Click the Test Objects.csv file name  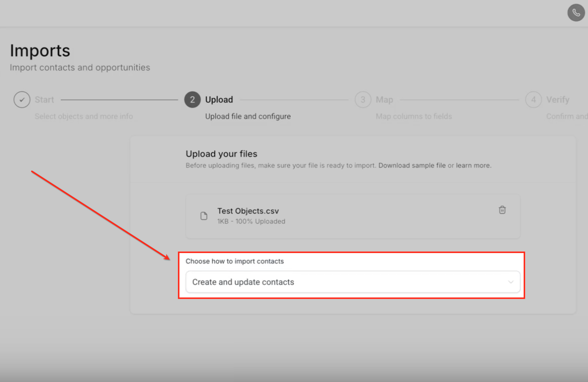pyautogui.click(x=248, y=211)
